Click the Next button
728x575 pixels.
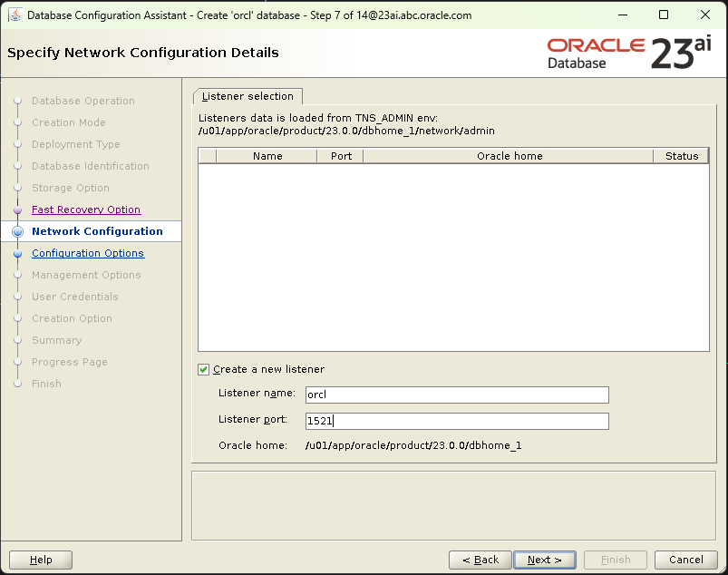[544, 560]
